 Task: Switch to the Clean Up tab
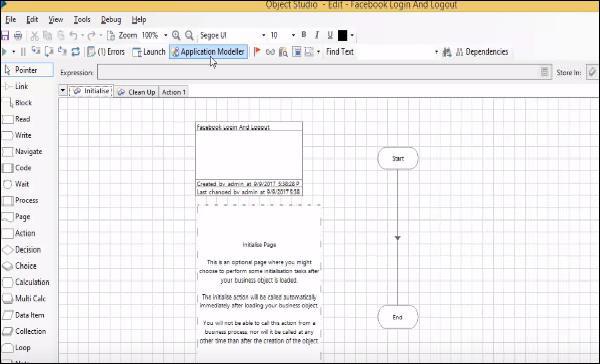tap(136, 92)
